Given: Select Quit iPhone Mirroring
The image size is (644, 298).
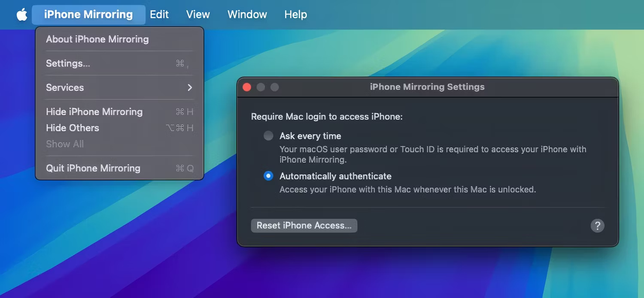Looking at the screenshot, I should click(x=93, y=168).
